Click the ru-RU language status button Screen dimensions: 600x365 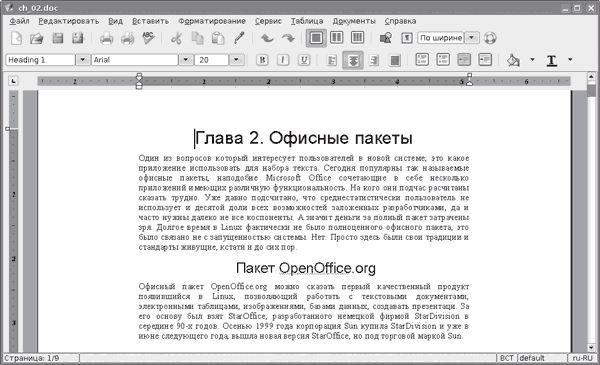coord(582,358)
